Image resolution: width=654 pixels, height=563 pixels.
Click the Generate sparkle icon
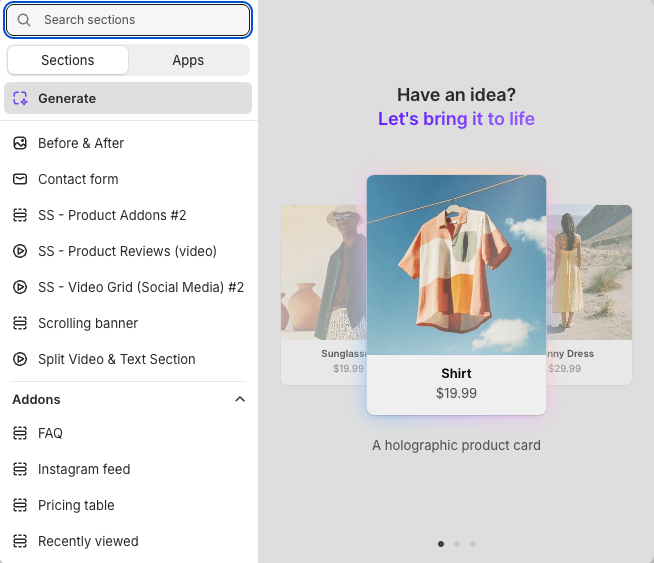(20, 98)
